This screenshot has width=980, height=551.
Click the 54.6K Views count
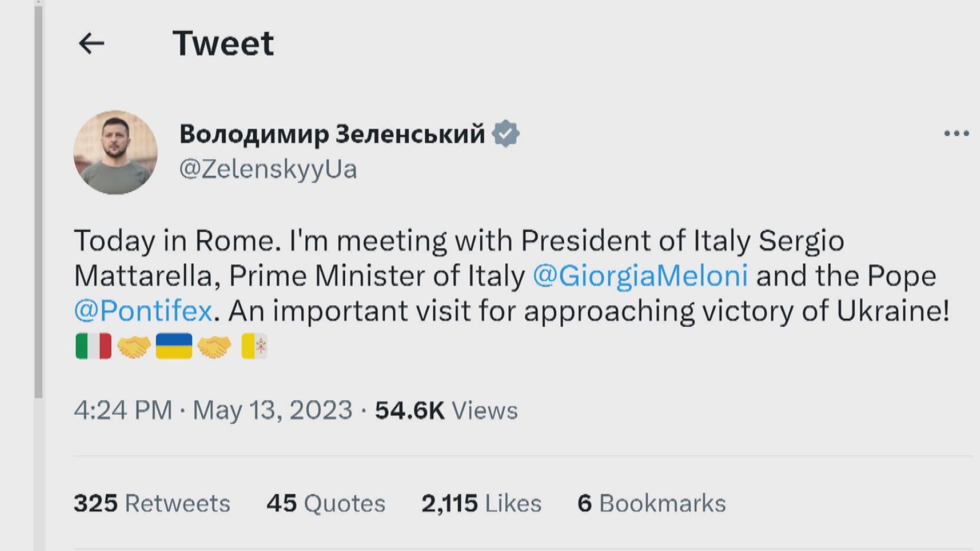[x=446, y=410]
